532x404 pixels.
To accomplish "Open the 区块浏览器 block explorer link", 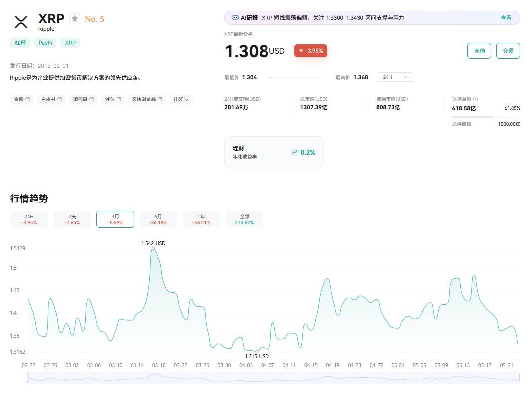I will point(147,100).
